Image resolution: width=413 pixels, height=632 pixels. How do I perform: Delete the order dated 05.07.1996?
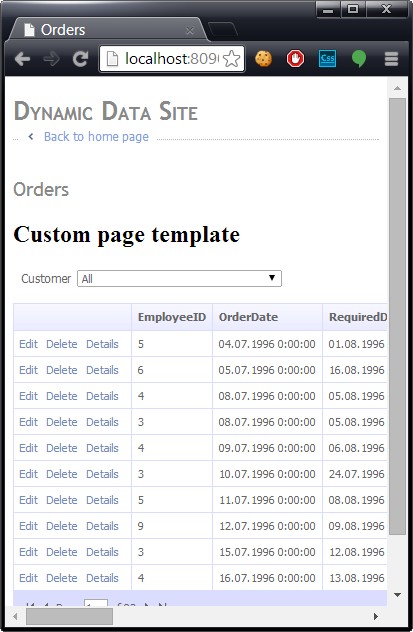click(62, 370)
